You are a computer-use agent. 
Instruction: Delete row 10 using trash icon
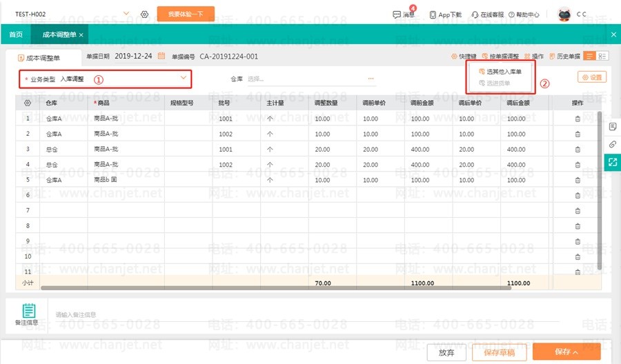coord(578,256)
